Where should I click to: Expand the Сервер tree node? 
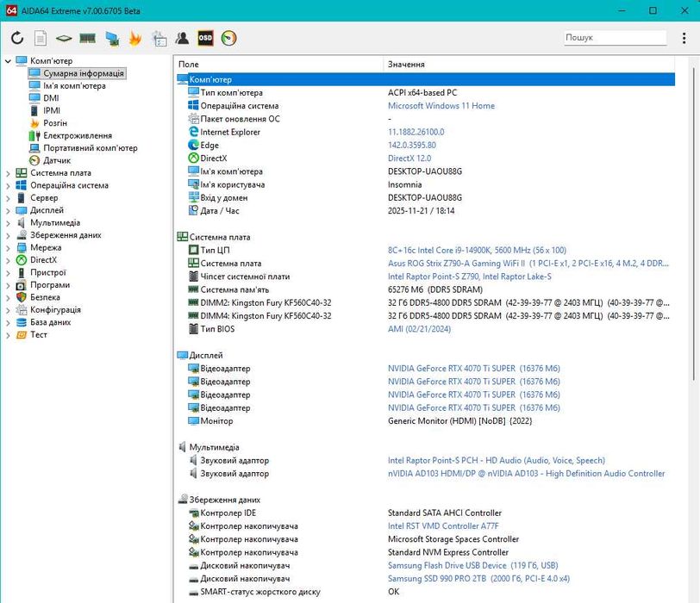(8, 198)
